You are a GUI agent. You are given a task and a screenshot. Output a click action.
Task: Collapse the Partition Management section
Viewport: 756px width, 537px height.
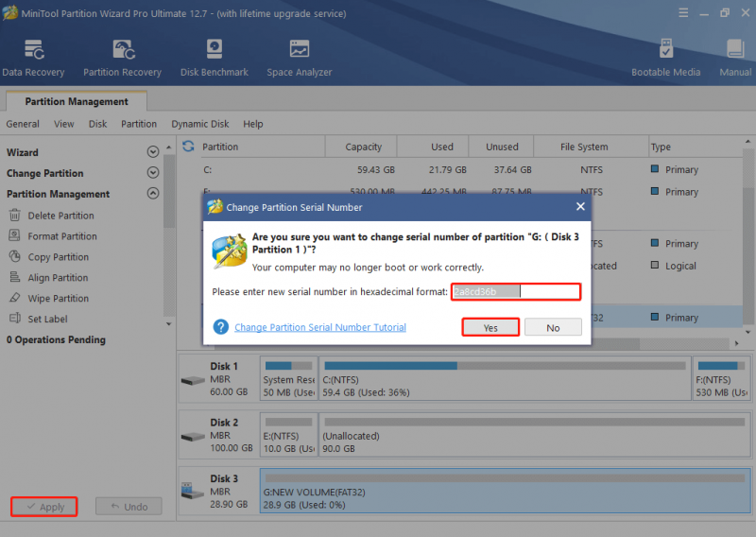pyautogui.click(x=153, y=194)
